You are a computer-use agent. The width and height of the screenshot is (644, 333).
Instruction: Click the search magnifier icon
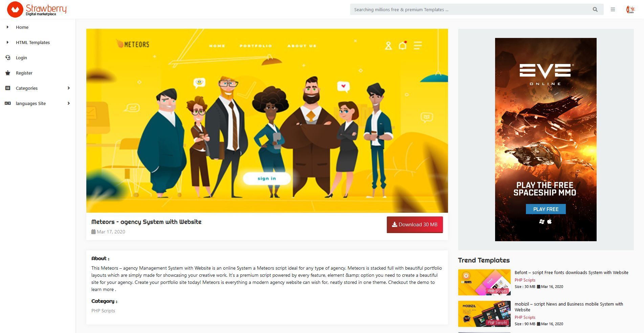point(595,9)
